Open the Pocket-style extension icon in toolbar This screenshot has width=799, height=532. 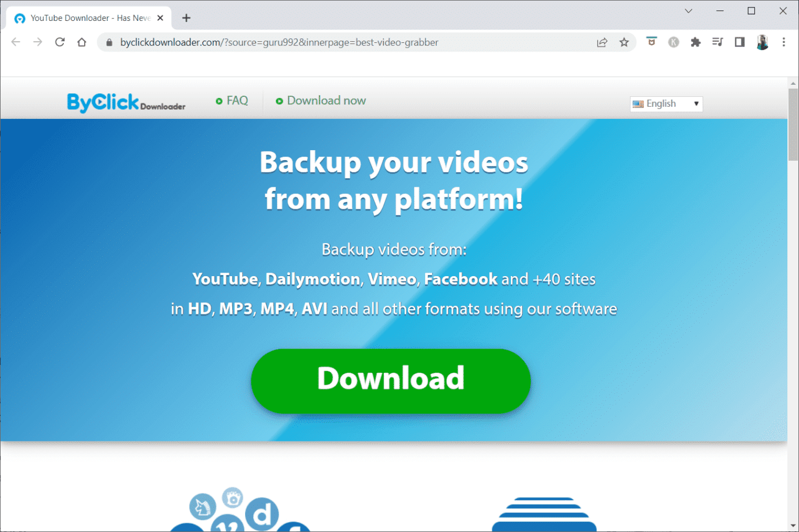pos(652,42)
